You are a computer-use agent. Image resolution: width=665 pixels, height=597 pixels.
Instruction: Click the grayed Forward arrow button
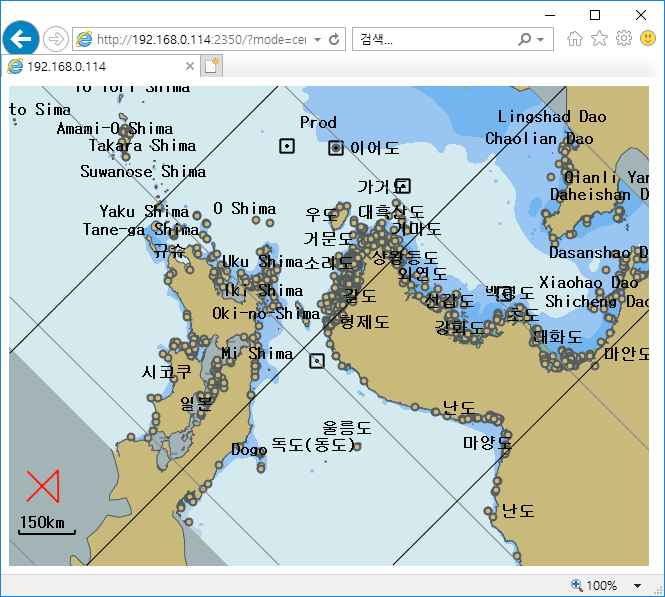tap(56, 39)
